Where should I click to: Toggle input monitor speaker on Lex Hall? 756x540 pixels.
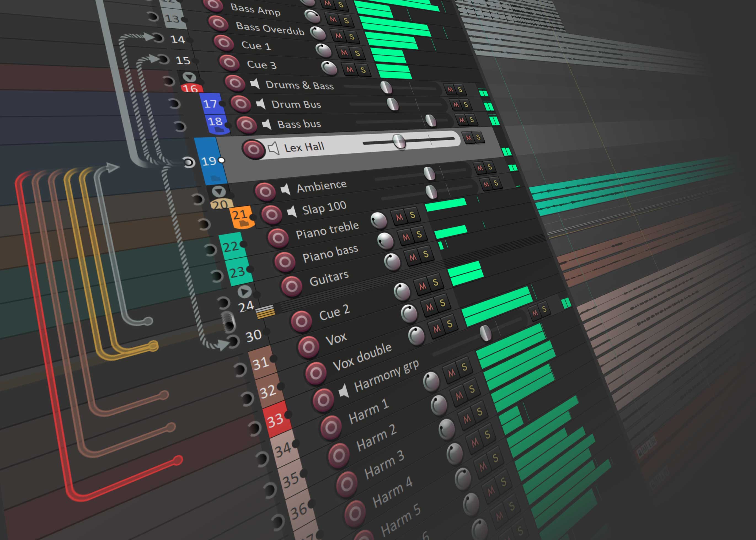(274, 148)
